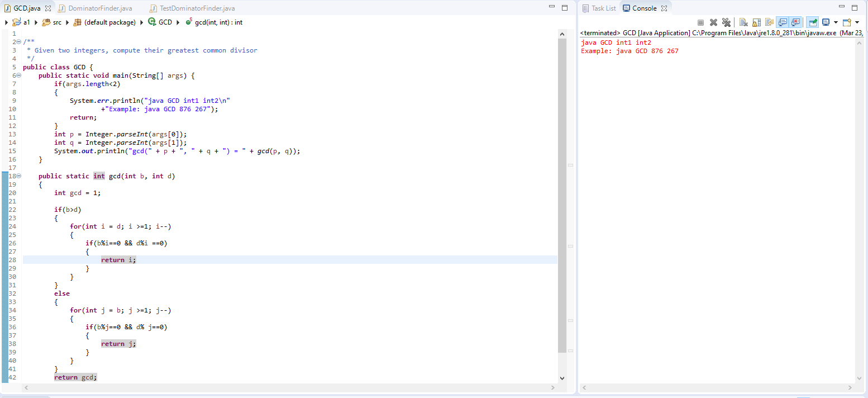Click editor scrollbar down arrow

(562, 378)
